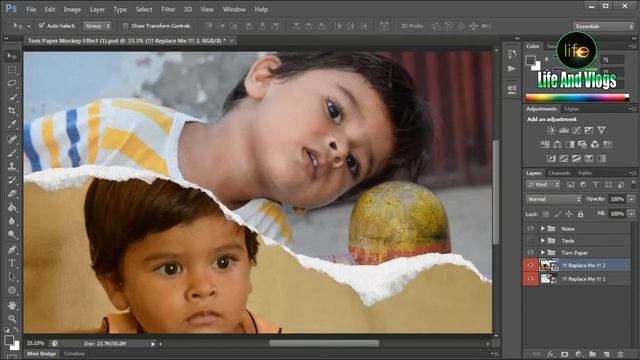
Task: Click the Color panel foreground swatch
Action: (x=530, y=60)
